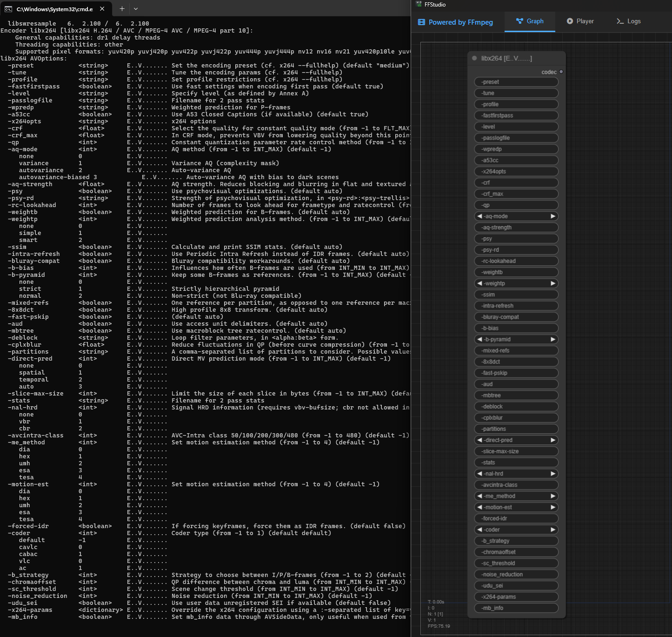Toggle the -intra-refresh option in node
This screenshot has width=672, height=637.
pos(516,306)
